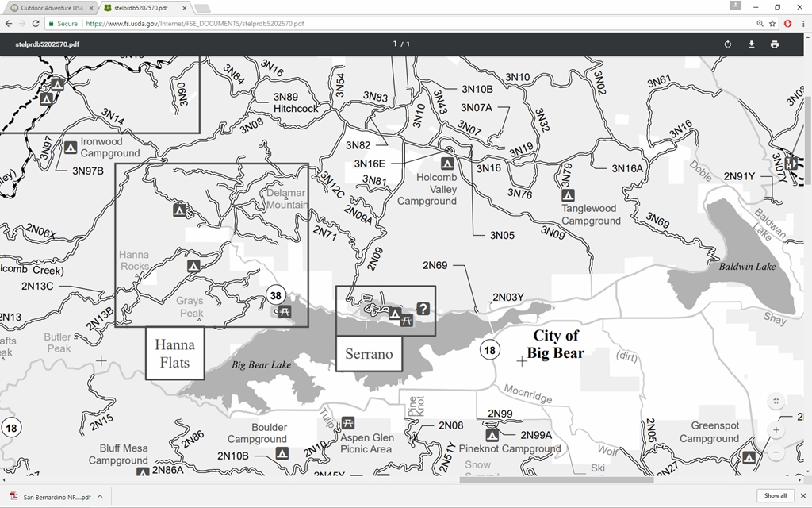Click the fit to page button
Image resolution: width=812 pixels, height=508 pixels.
776,402
